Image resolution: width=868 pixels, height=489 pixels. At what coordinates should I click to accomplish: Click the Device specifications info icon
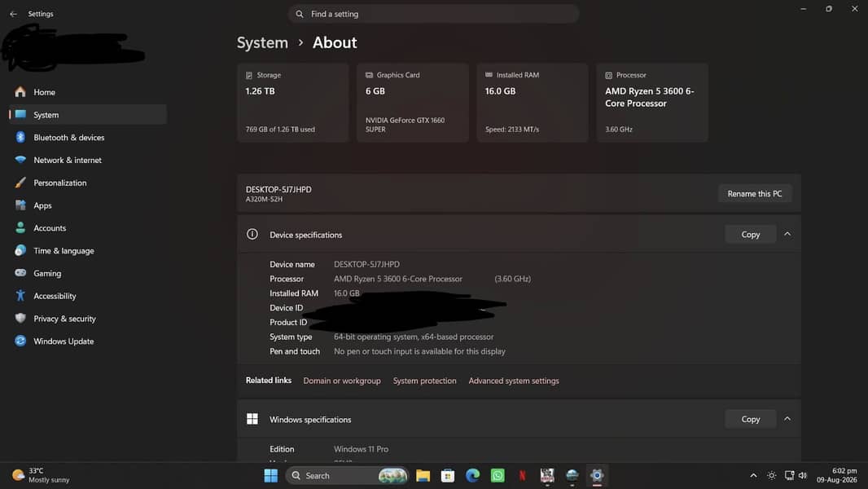[x=252, y=234]
